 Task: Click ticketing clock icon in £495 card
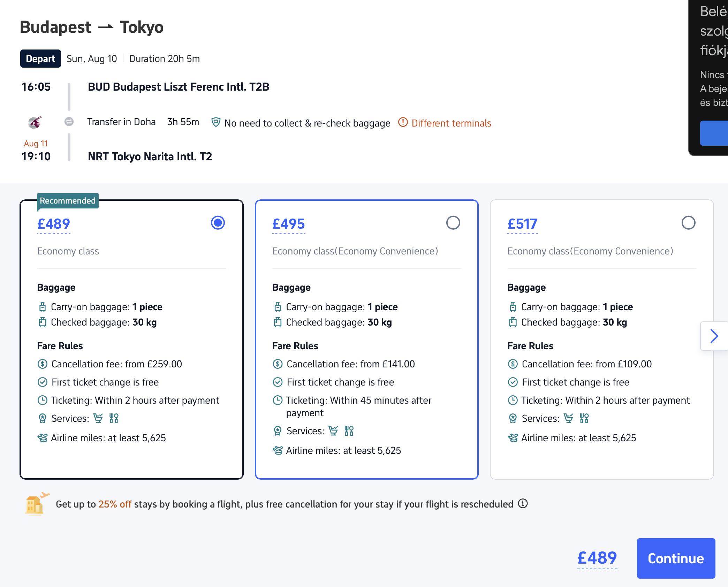click(278, 400)
